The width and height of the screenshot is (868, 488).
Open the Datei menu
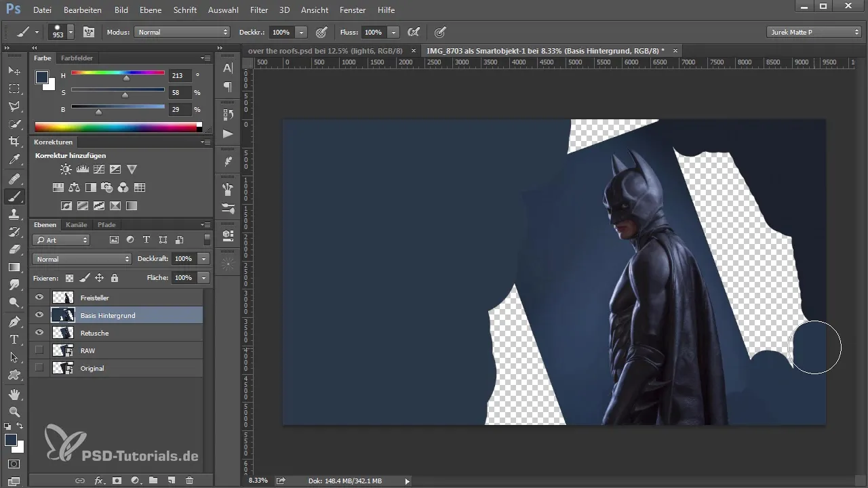42,10
